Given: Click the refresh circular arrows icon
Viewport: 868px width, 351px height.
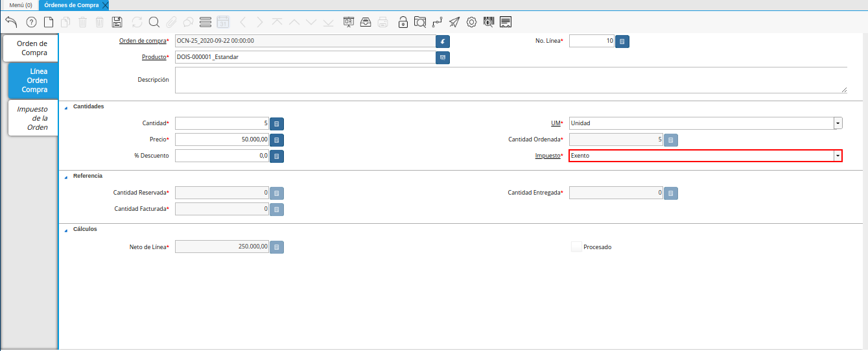Looking at the screenshot, I should click(x=137, y=22).
